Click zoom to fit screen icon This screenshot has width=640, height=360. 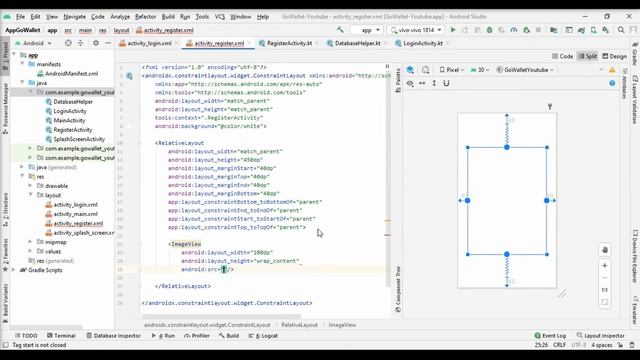coord(605,302)
